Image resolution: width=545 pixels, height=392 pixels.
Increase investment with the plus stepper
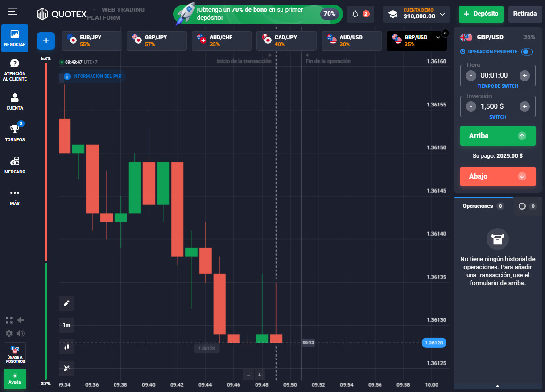point(524,106)
